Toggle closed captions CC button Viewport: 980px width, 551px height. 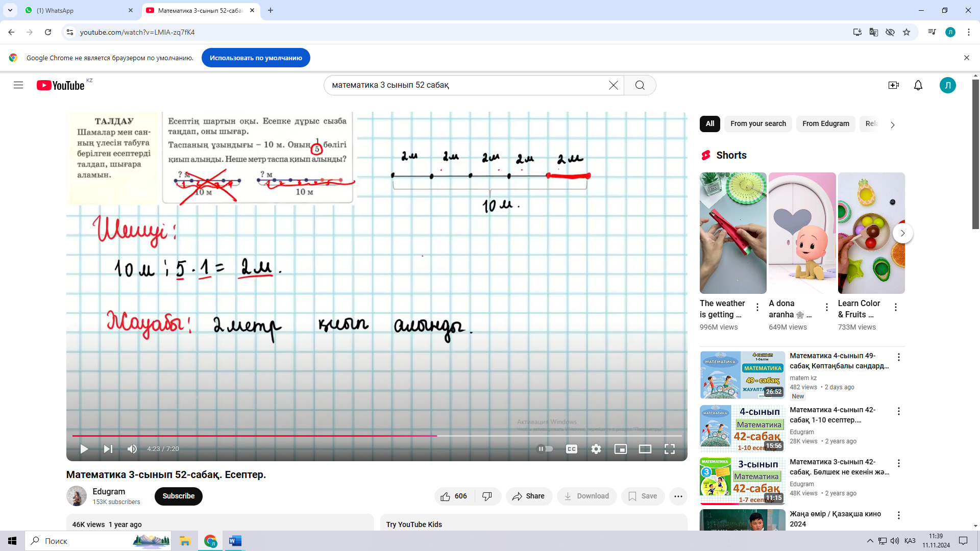click(x=571, y=449)
